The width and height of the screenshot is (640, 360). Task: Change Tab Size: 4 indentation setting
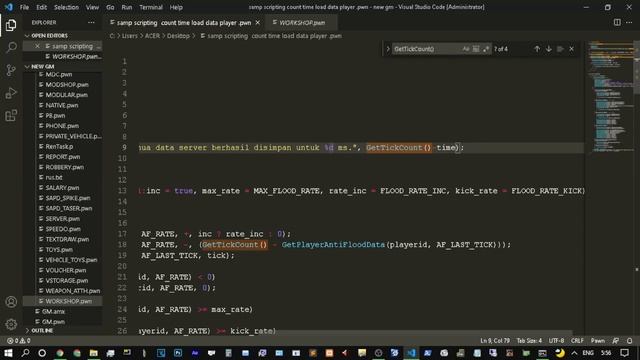pos(529,341)
